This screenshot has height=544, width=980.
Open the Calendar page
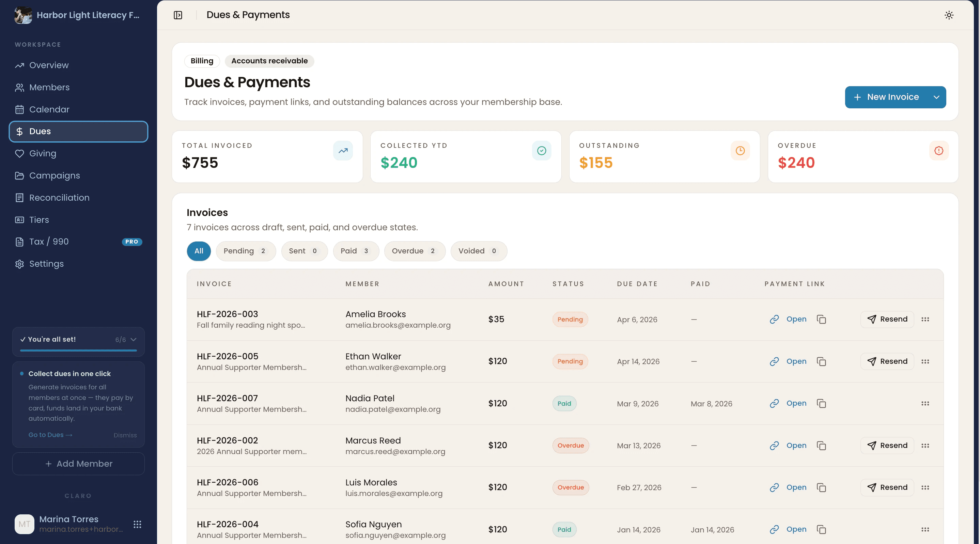pyautogui.click(x=78, y=109)
